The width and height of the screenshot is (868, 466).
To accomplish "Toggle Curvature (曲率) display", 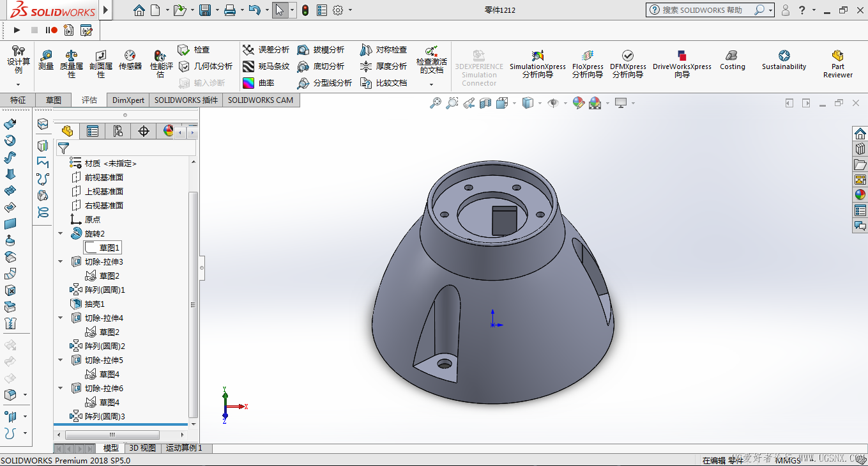I will click(x=259, y=83).
